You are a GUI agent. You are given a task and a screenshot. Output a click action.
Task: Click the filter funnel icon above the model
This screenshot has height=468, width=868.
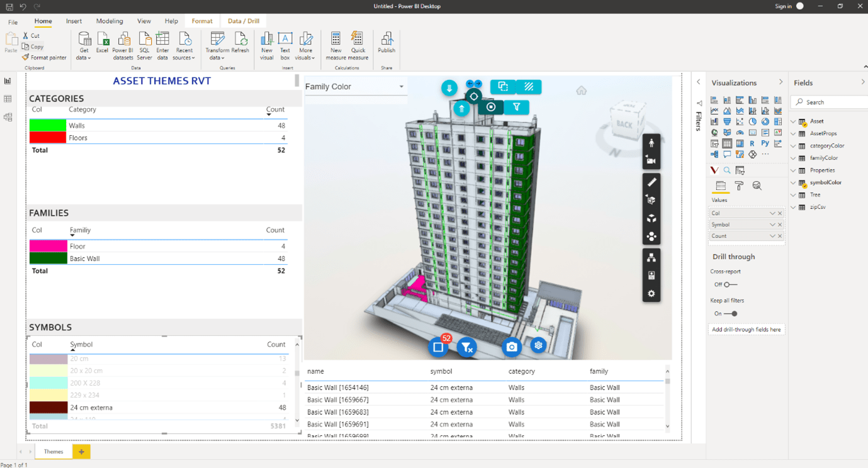516,107
